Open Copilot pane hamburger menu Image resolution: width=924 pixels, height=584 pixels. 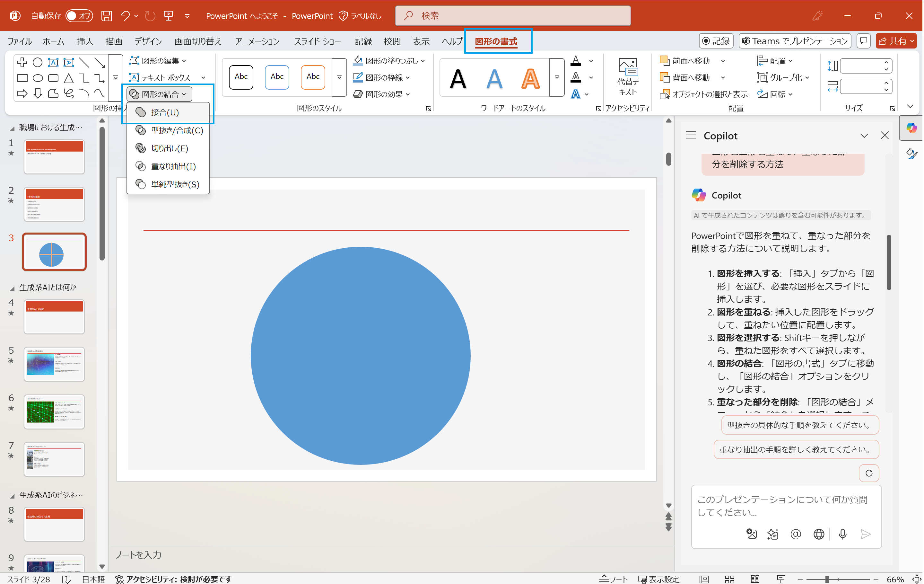tap(691, 136)
